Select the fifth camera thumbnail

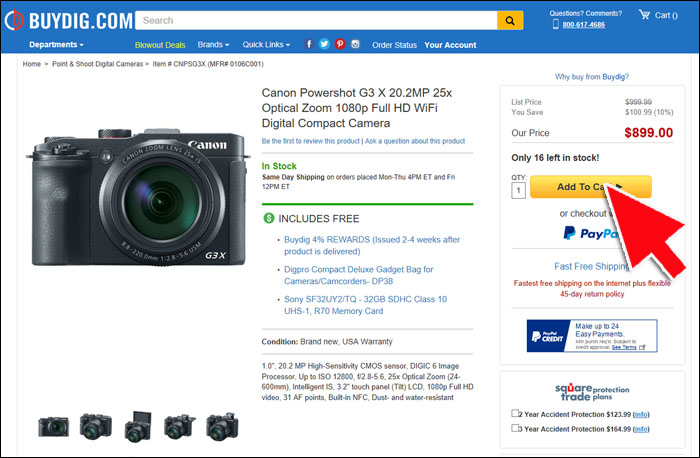(x=222, y=426)
